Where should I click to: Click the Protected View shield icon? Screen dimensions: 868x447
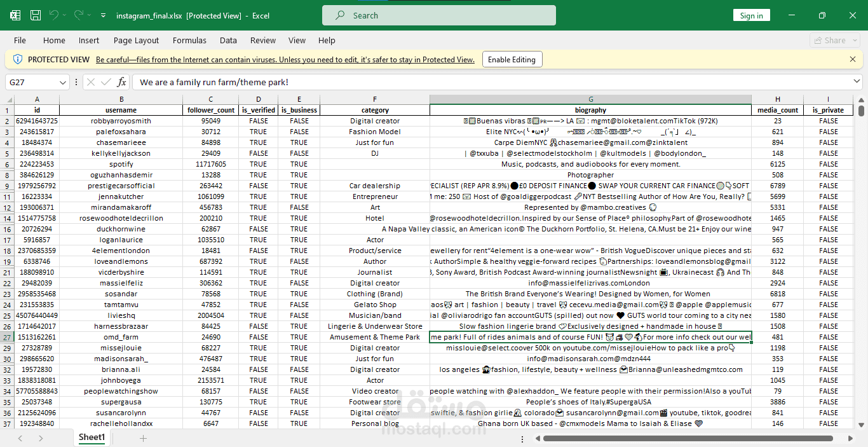tap(18, 59)
